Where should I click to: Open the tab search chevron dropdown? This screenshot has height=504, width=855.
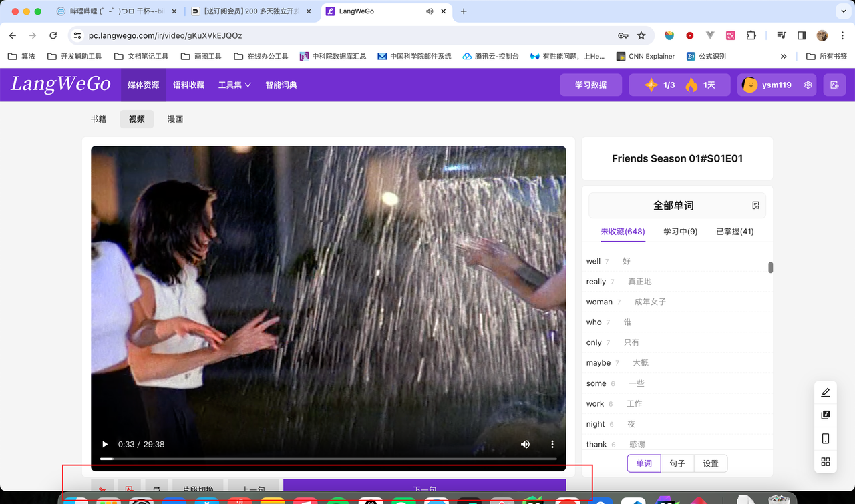tap(843, 11)
